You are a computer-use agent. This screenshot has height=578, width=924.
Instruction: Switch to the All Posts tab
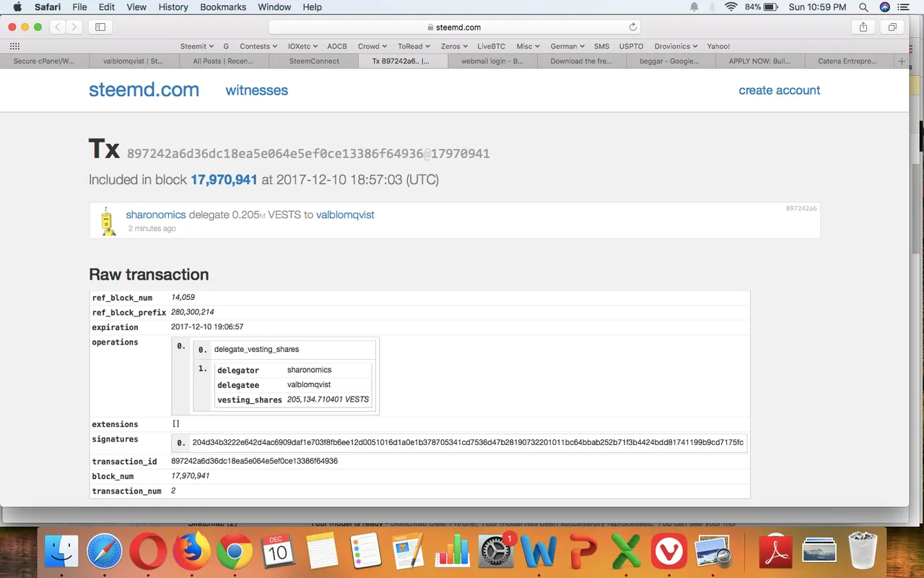click(223, 61)
